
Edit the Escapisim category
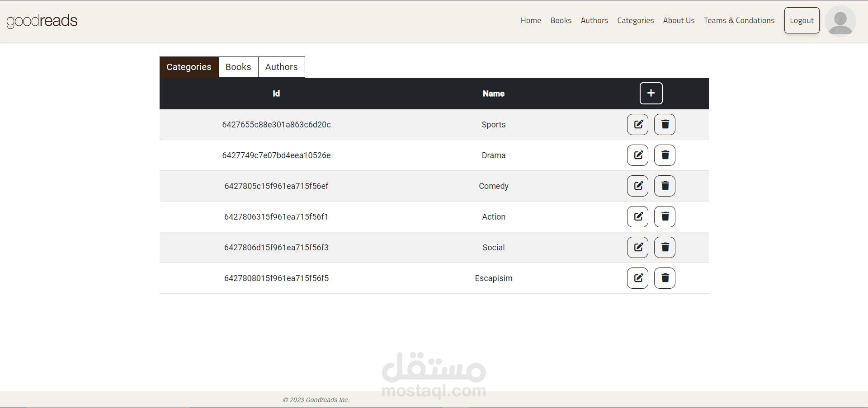click(637, 278)
